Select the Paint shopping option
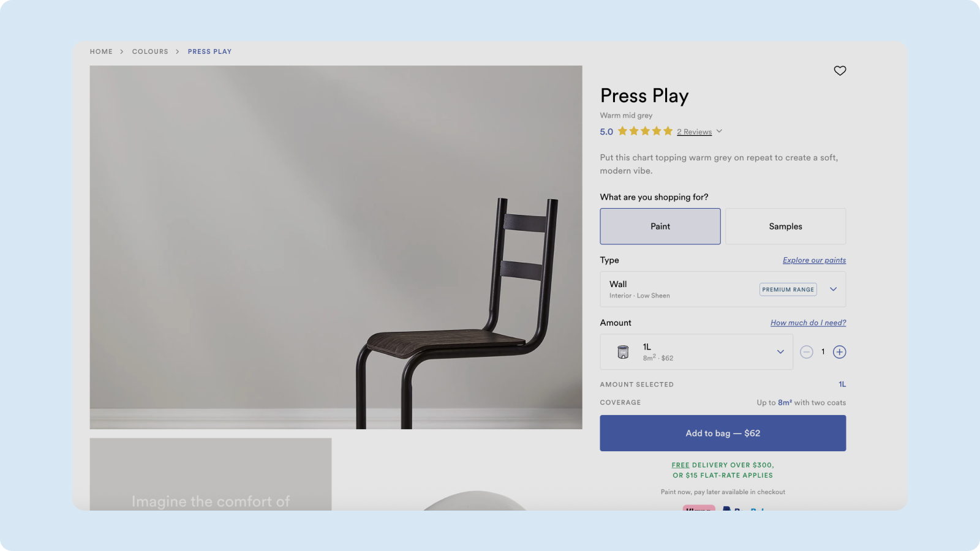 tap(660, 227)
